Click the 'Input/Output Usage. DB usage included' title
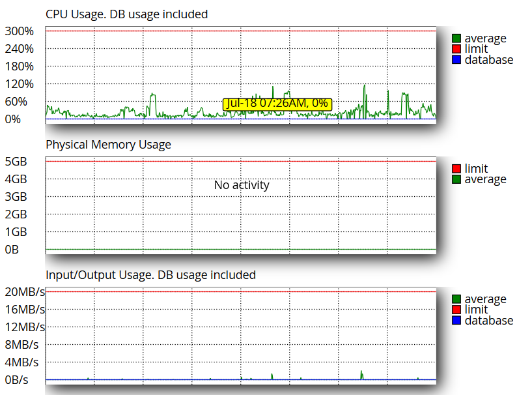 tap(150, 274)
